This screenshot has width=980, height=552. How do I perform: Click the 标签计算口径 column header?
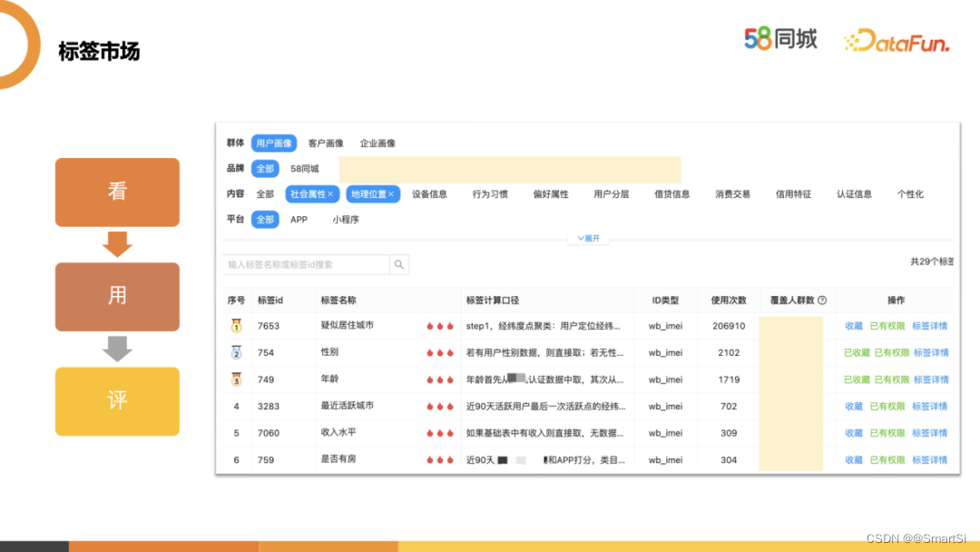pos(493,301)
